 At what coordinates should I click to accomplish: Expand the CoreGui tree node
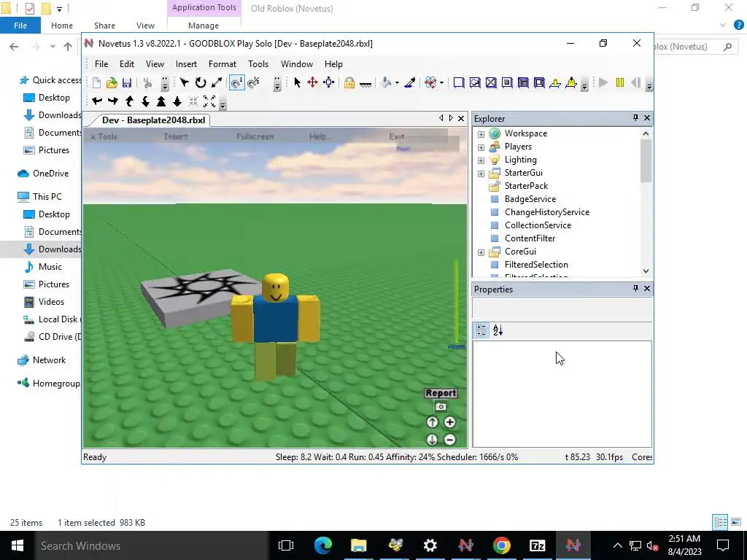[481, 252]
